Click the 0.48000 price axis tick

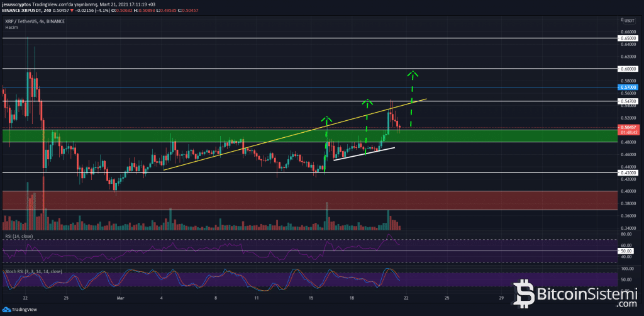pyautogui.click(x=628, y=142)
